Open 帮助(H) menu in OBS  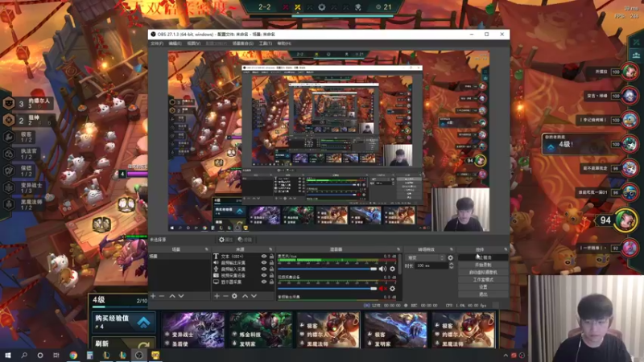284,43
